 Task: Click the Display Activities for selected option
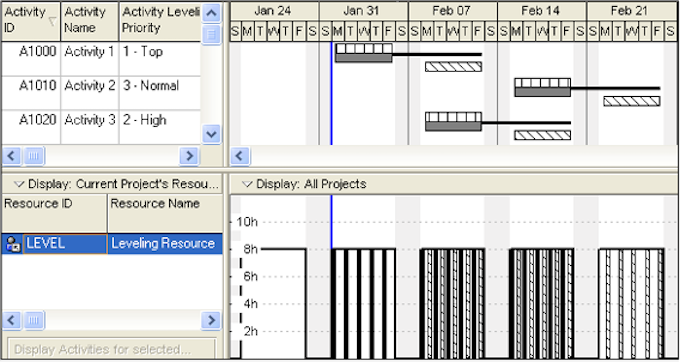112,349
